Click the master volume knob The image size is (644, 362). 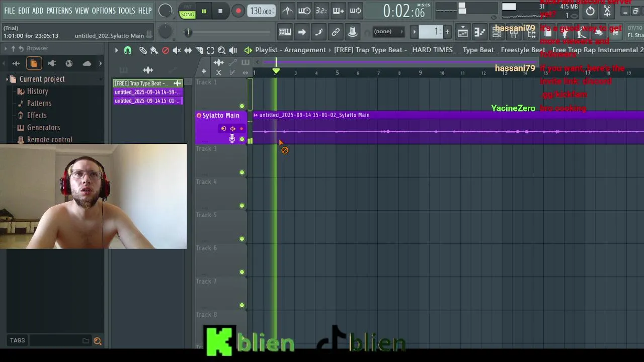pos(165,11)
